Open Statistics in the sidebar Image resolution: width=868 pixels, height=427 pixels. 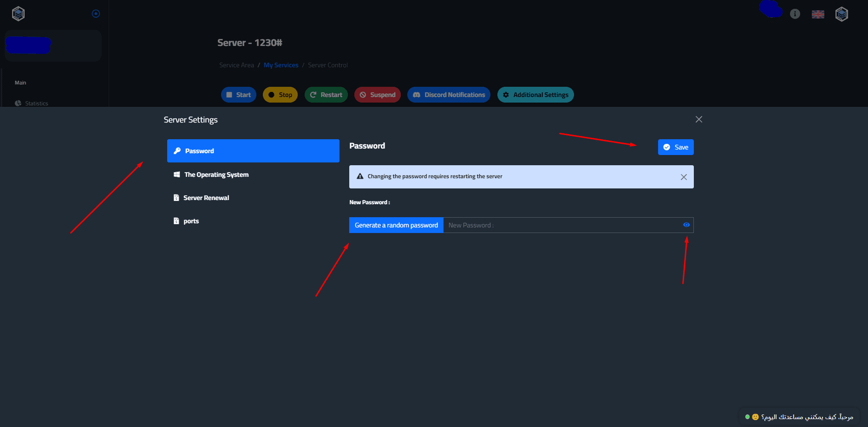pyautogui.click(x=32, y=103)
